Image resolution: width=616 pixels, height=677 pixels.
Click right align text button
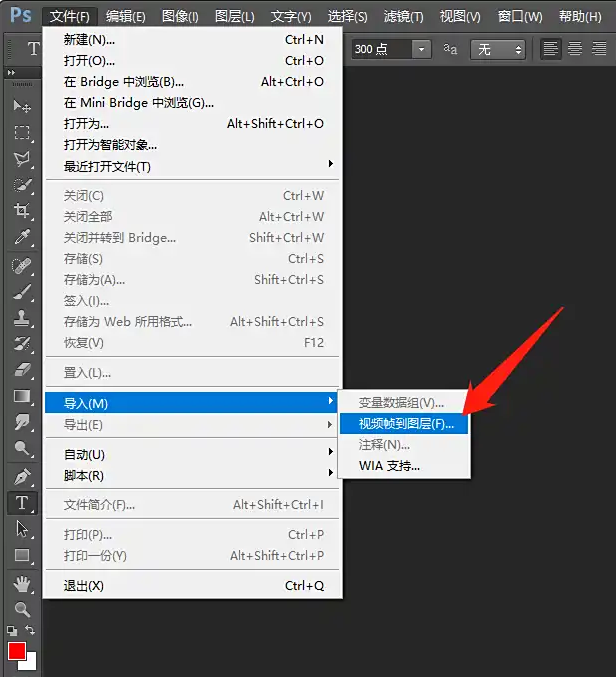point(598,49)
